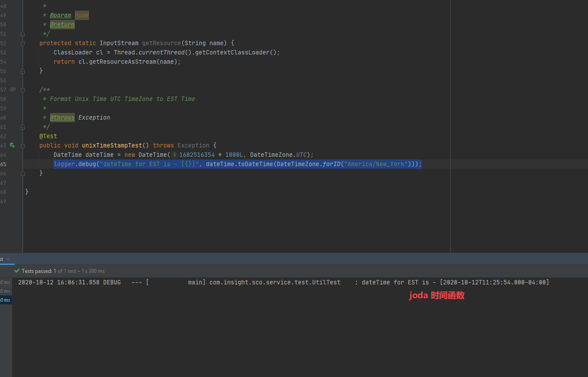The height and width of the screenshot is (377, 588).
Task: Click line number 64 in gutter
Action: (3, 155)
